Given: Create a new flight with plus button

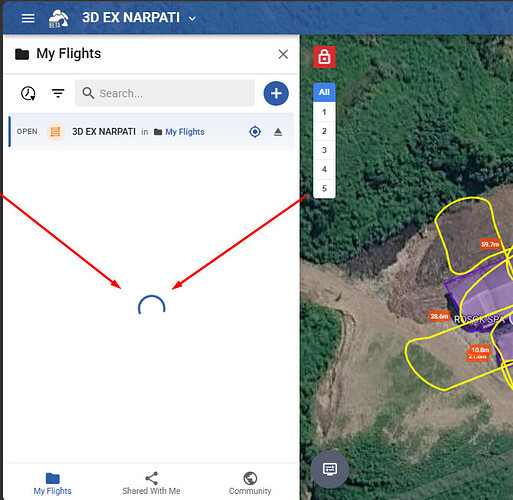Looking at the screenshot, I should click(x=276, y=93).
